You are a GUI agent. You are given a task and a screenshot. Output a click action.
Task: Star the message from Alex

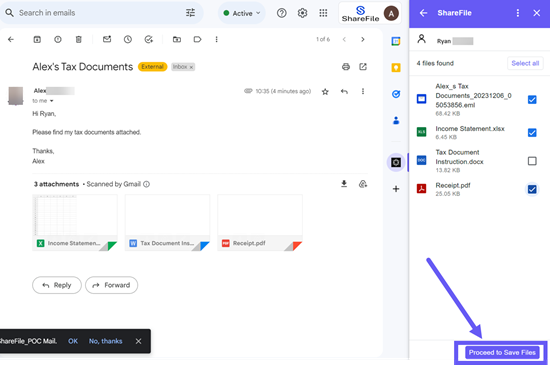click(x=325, y=92)
